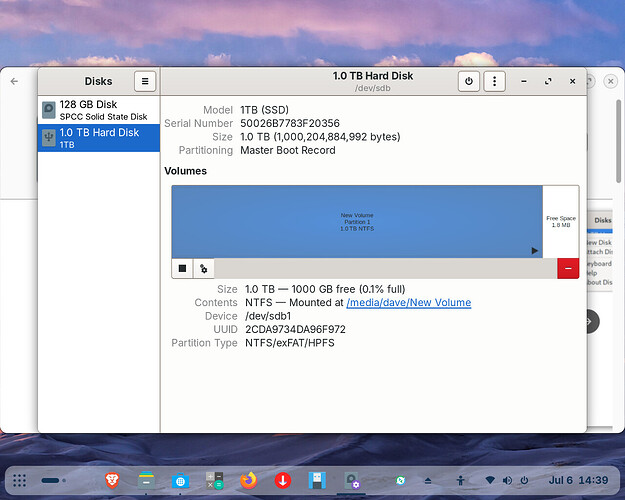This screenshot has height=500, width=625.
Task: Click the Master Boot Record partitioning value
Action: pos(288,150)
